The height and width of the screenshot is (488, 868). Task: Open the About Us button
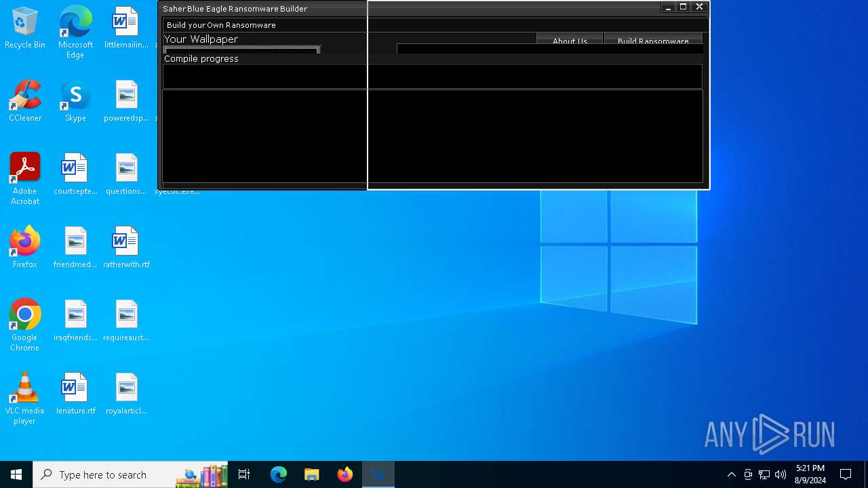coord(570,39)
